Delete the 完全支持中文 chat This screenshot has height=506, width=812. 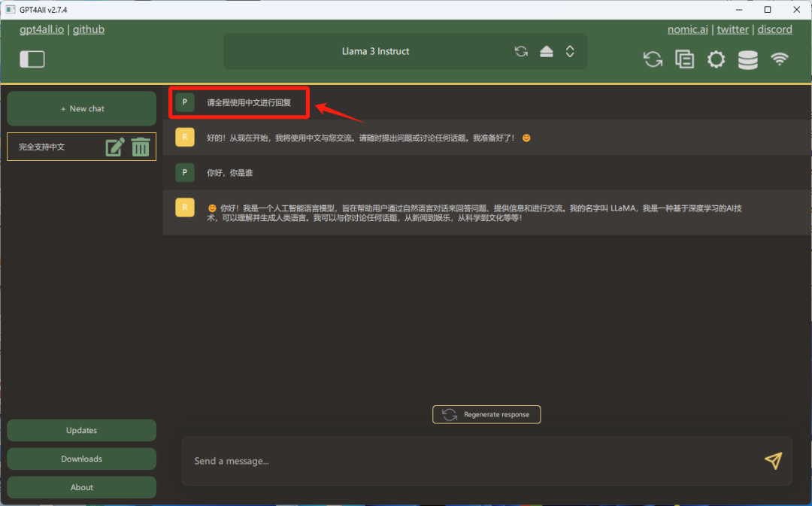click(141, 147)
